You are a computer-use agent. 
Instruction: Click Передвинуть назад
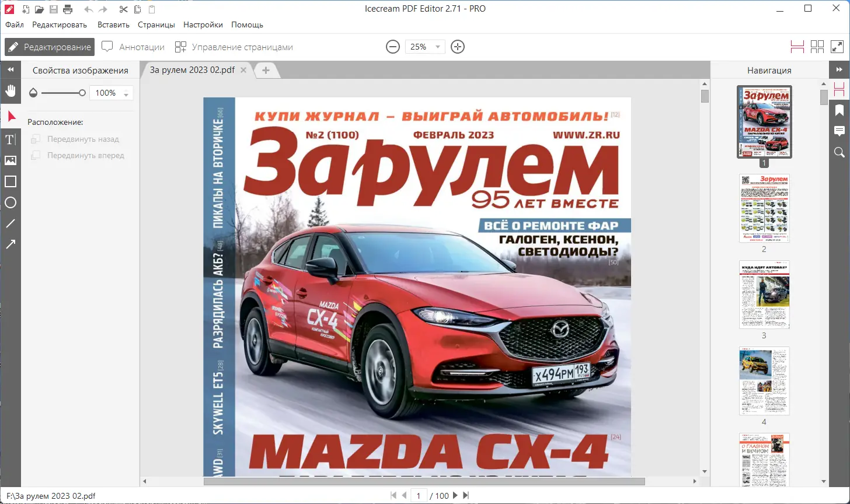76,139
